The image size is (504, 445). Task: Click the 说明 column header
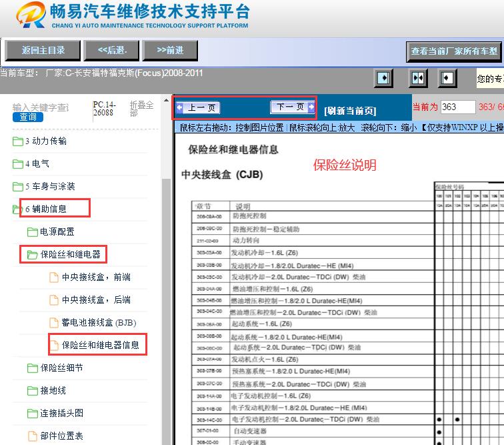point(243,206)
